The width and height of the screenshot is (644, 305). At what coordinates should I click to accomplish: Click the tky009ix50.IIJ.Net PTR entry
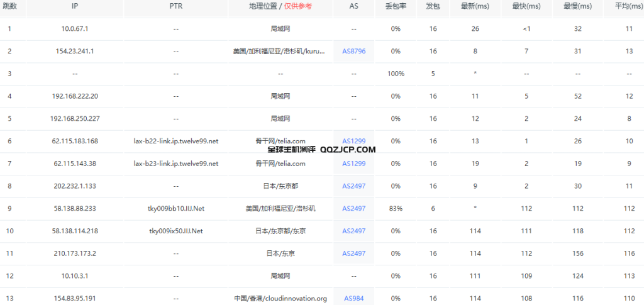pos(176,231)
